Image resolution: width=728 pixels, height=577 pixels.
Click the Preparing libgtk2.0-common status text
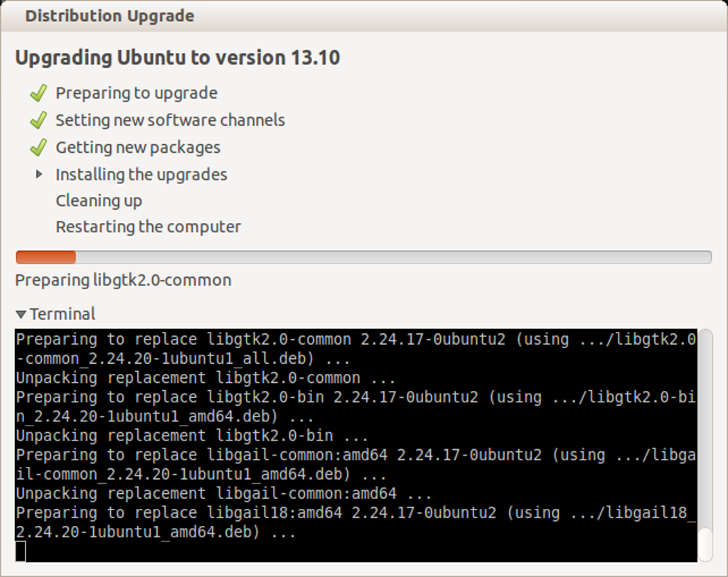(122, 280)
